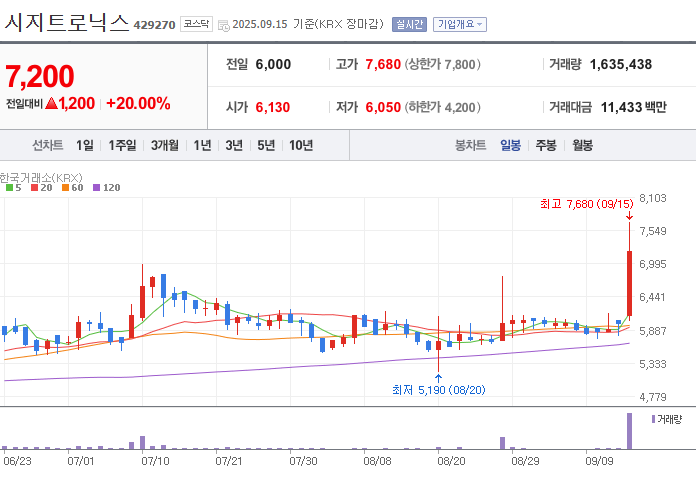696x497 pixels.
Task: Click the 09/09 date label on axis
Action: [599, 461]
